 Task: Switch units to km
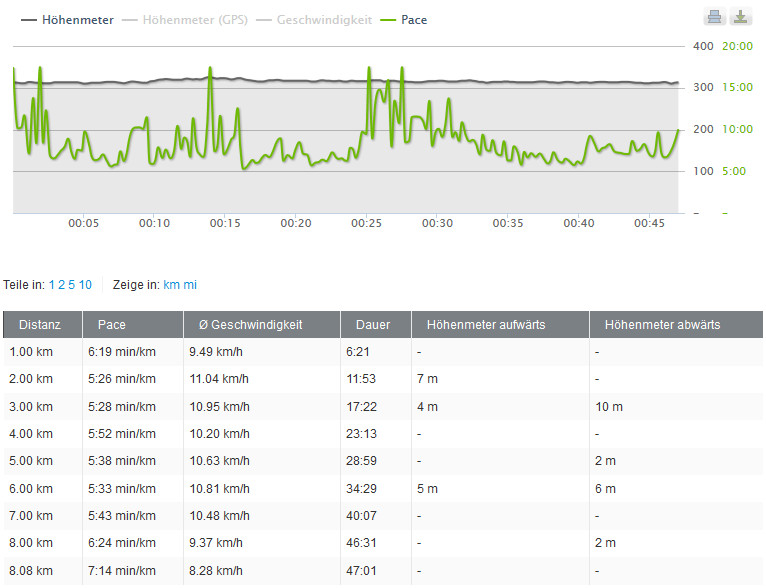171,285
